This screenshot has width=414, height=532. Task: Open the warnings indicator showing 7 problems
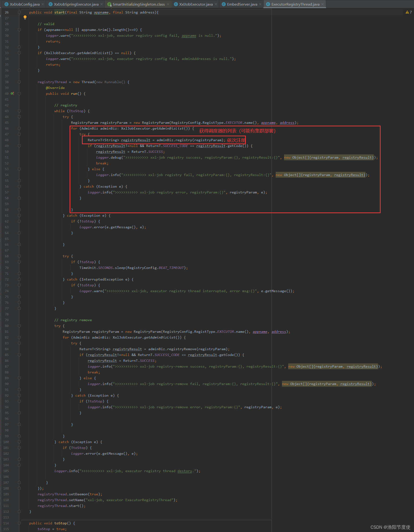409,12
